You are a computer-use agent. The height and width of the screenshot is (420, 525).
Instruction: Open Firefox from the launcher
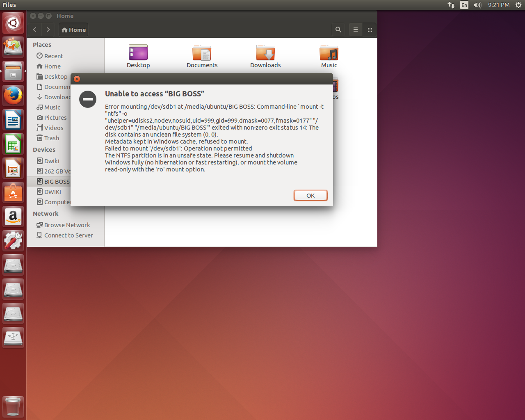tap(13, 95)
